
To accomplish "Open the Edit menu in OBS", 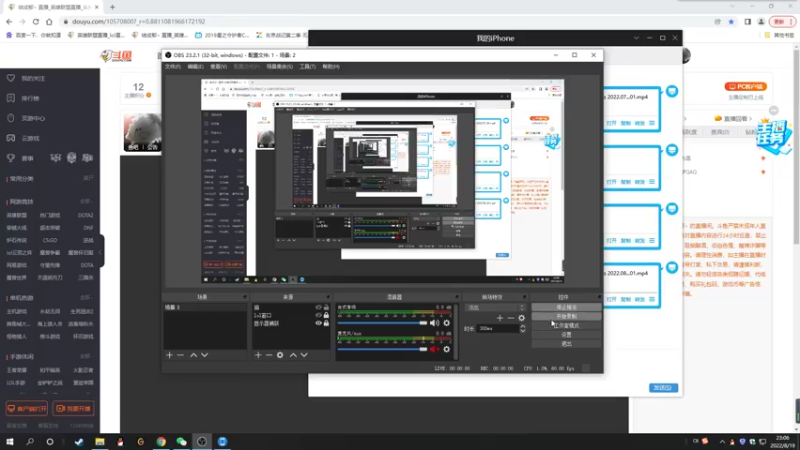I will click(195, 67).
